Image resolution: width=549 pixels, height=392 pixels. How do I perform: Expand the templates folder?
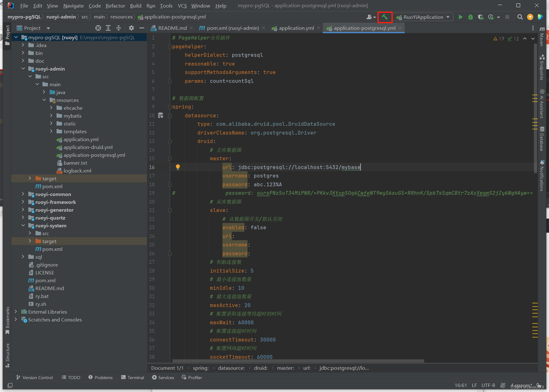[x=51, y=131]
